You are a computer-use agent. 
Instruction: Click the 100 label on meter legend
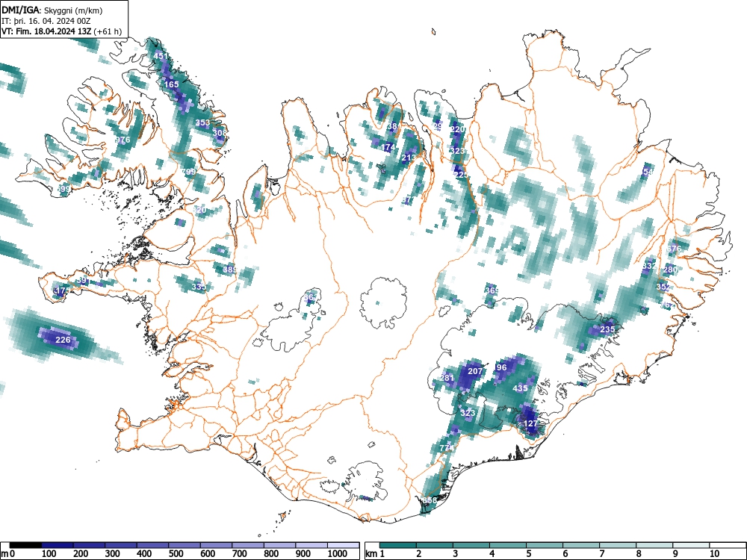[49, 554]
